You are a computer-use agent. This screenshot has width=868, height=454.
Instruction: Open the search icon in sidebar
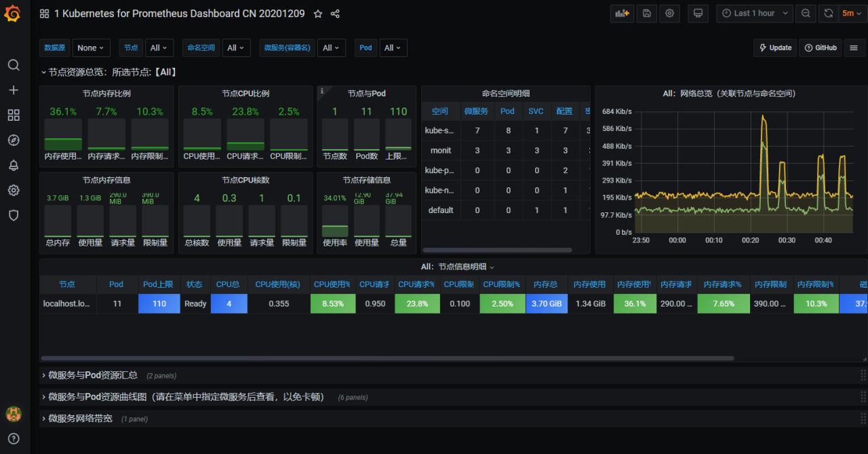tap(14, 65)
